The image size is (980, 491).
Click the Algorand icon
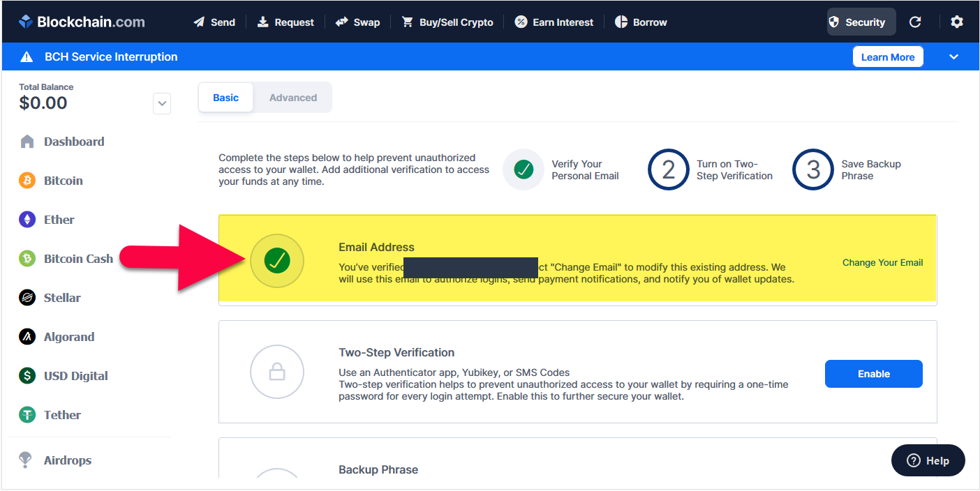tap(27, 337)
